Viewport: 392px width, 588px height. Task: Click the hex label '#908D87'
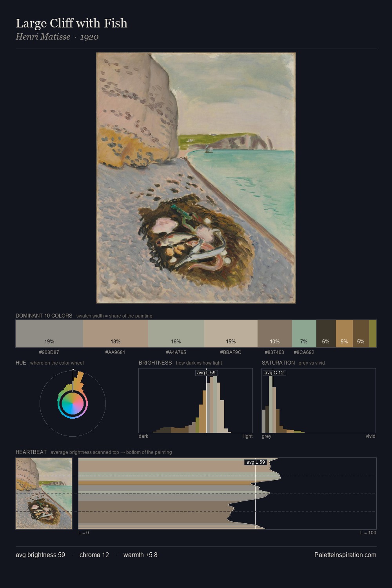point(49,352)
